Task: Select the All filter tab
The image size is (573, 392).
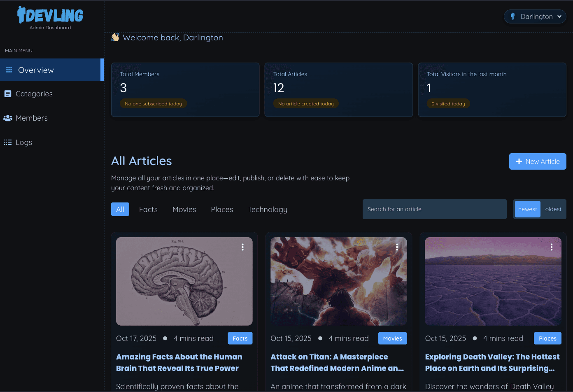Action: point(120,209)
